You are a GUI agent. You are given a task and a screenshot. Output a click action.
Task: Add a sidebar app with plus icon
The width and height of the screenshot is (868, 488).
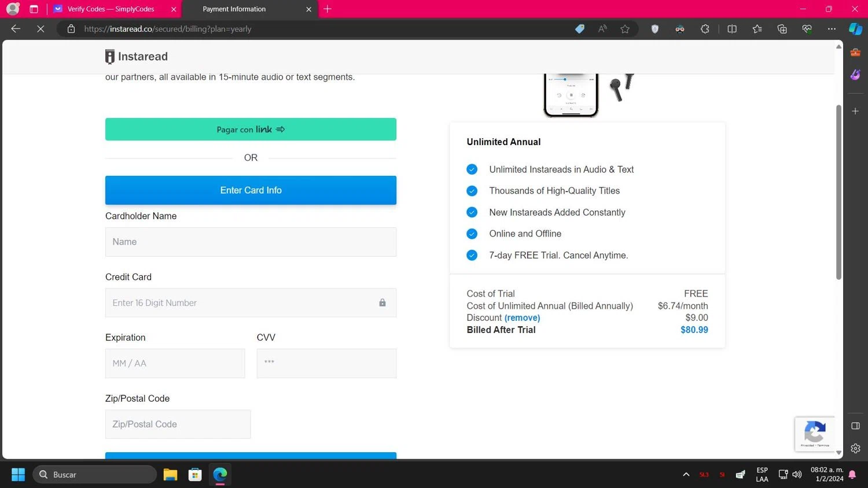tap(855, 111)
